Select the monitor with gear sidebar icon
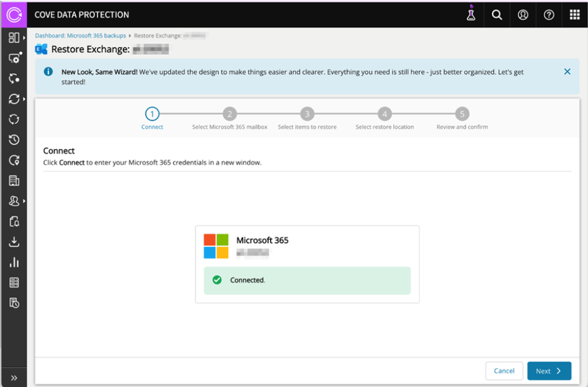The height and width of the screenshot is (387, 588). click(15, 58)
